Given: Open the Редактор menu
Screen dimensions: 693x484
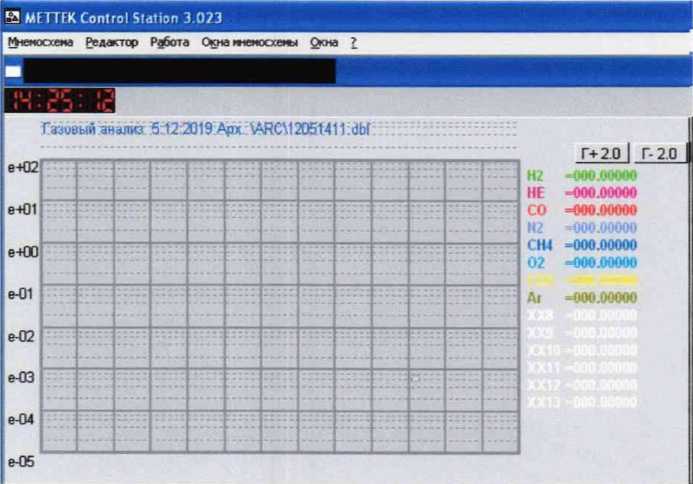Looking at the screenshot, I should coord(112,43).
